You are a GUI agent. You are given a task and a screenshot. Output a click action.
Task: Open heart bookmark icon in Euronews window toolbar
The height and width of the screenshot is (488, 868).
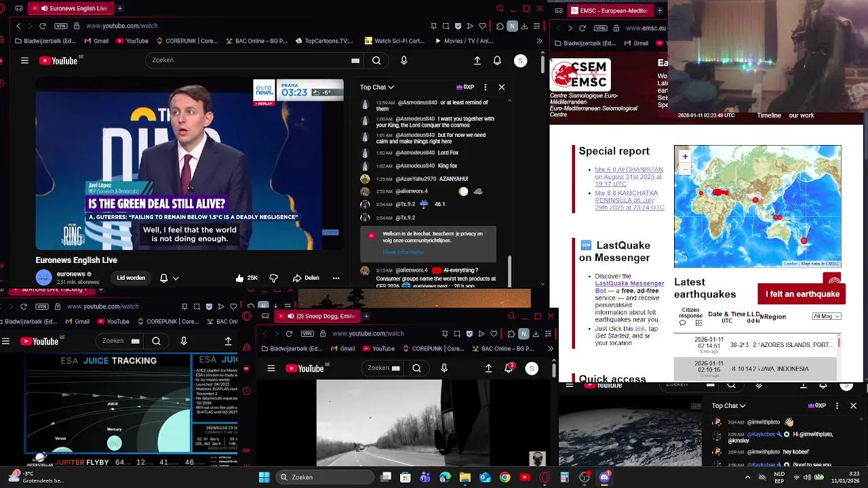tap(482, 26)
